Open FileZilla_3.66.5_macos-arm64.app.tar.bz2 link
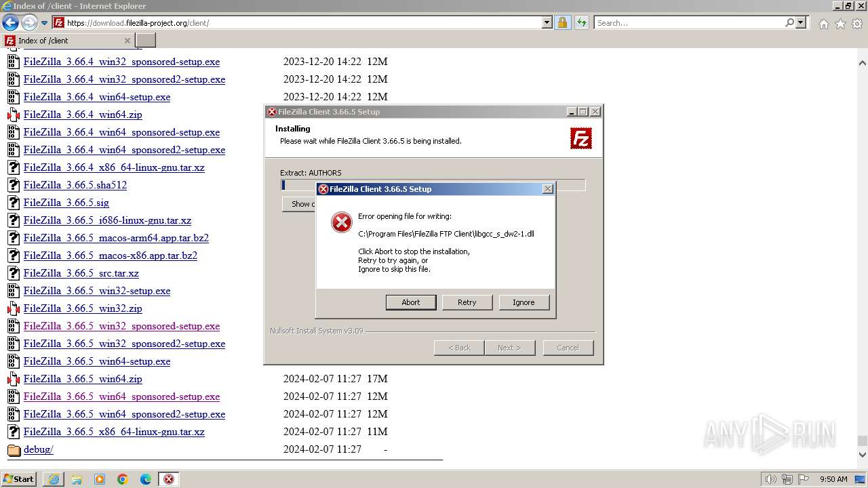The width and height of the screenshot is (868, 488). tap(116, 238)
